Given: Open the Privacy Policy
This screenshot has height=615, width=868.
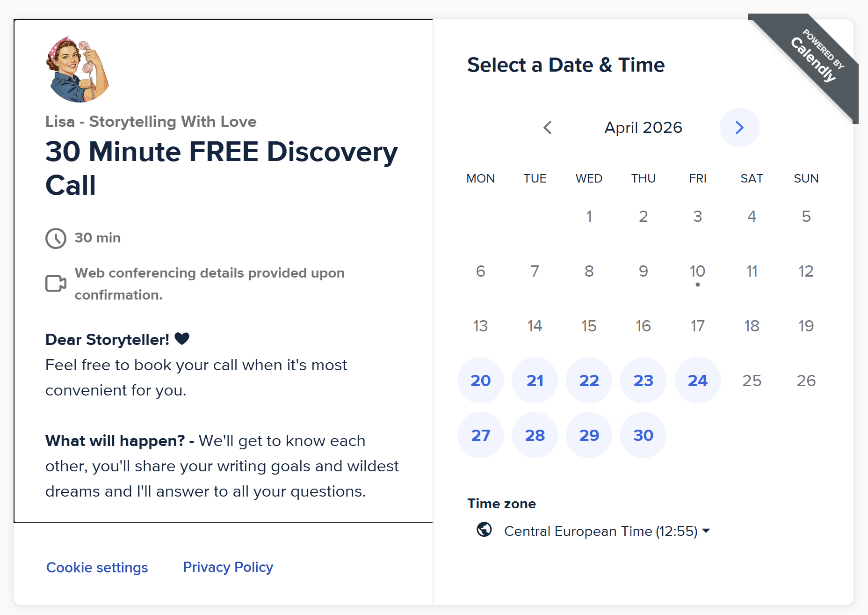Looking at the screenshot, I should pyautogui.click(x=228, y=567).
